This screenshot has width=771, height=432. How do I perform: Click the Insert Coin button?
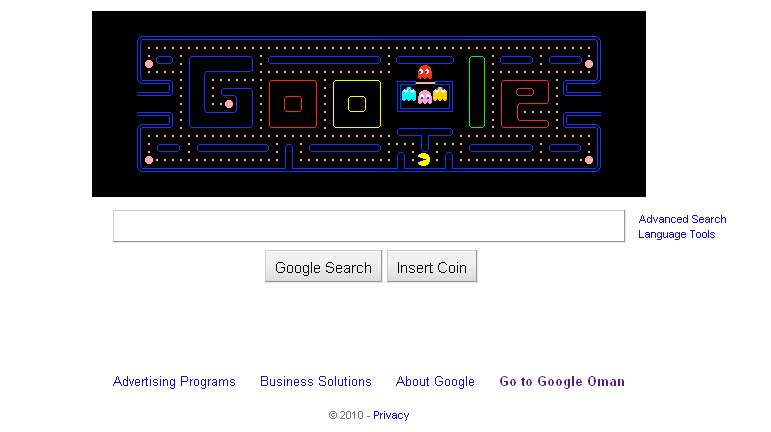[432, 266]
